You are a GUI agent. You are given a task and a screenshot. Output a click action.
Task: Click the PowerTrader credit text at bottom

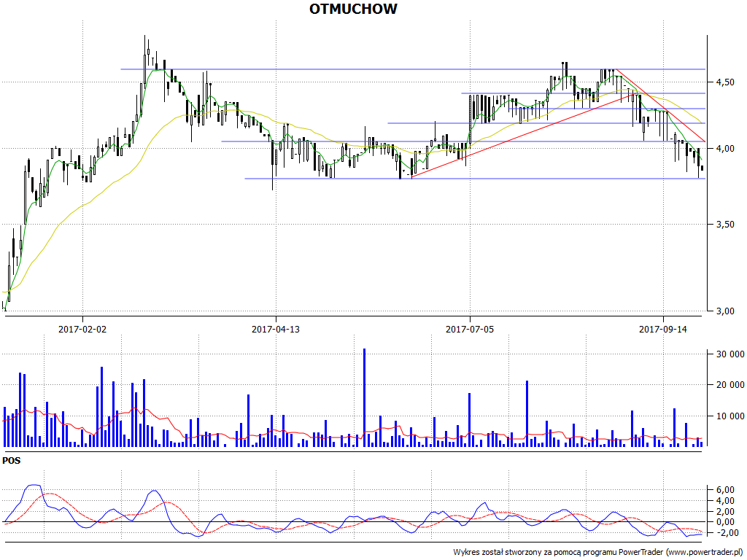click(x=598, y=553)
